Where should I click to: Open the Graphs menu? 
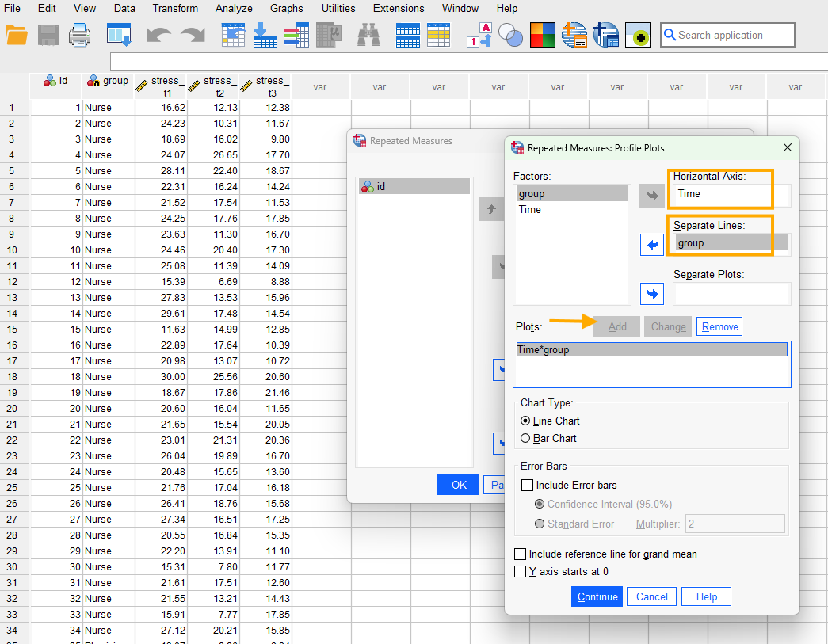[x=287, y=9]
